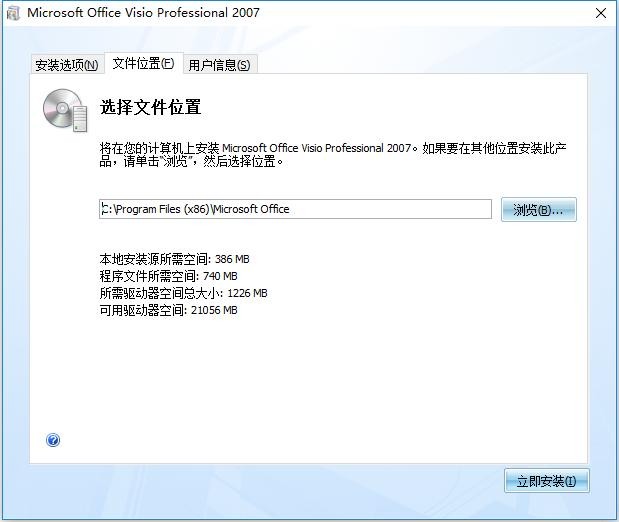Click the Visio setup title bar icon

[13, 13]
